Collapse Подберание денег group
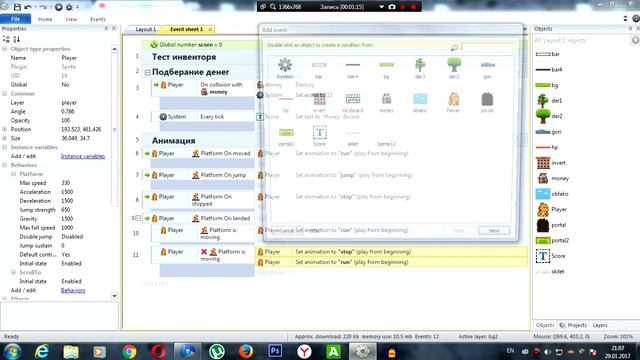 point(147,73)
